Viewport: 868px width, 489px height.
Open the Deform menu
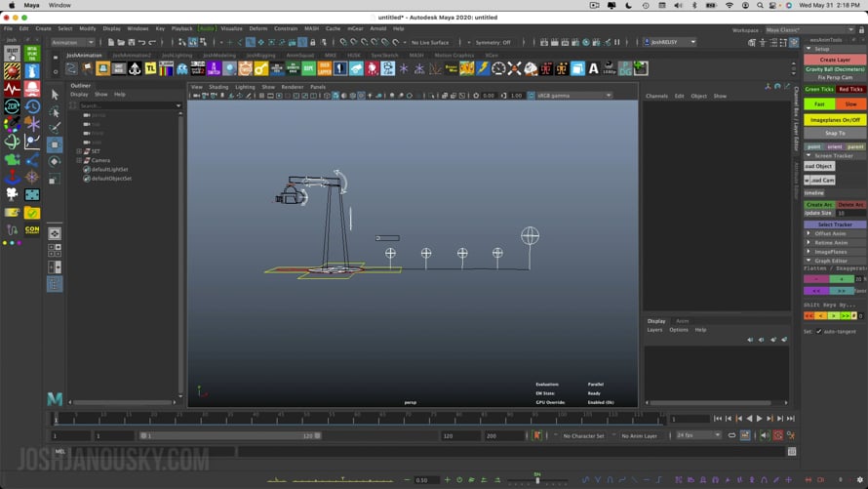[257, 28]
